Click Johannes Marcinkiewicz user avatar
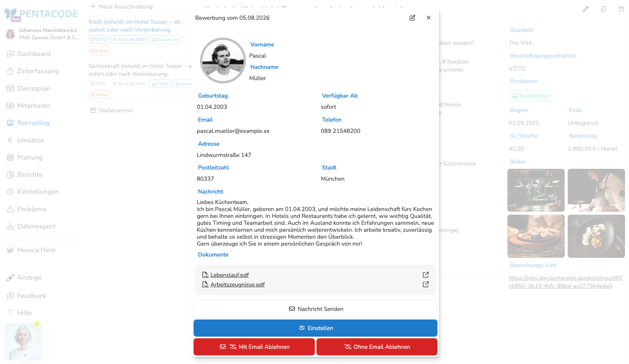The image size is (629, 364). 10,34
